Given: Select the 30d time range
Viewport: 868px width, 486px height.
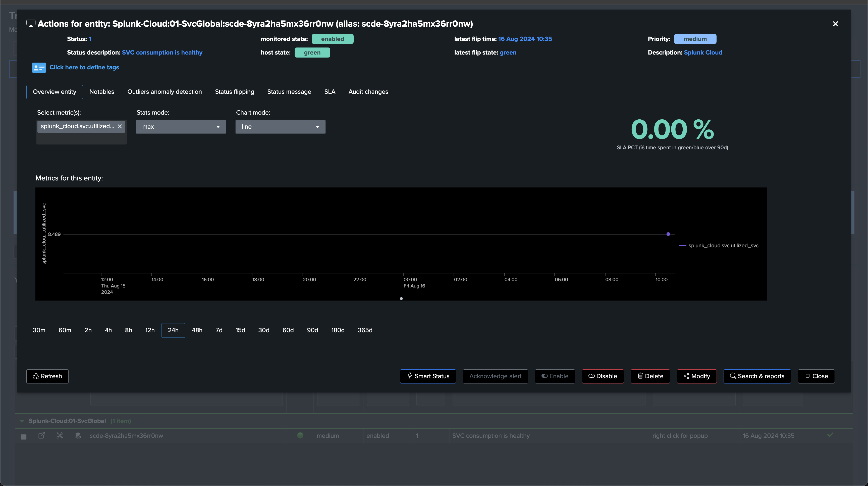Looking at the screenshot, I should click(264, 330).
